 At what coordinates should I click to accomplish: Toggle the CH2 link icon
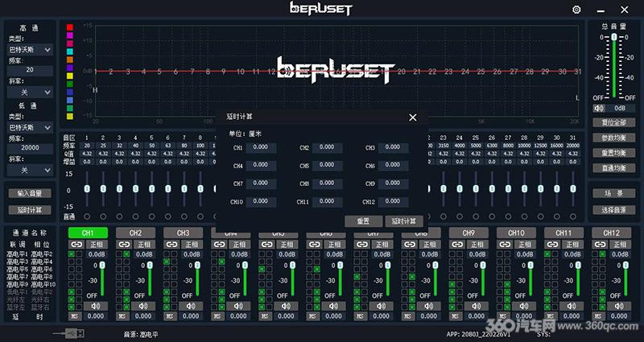pyautogui.click(x=124, y=245)
